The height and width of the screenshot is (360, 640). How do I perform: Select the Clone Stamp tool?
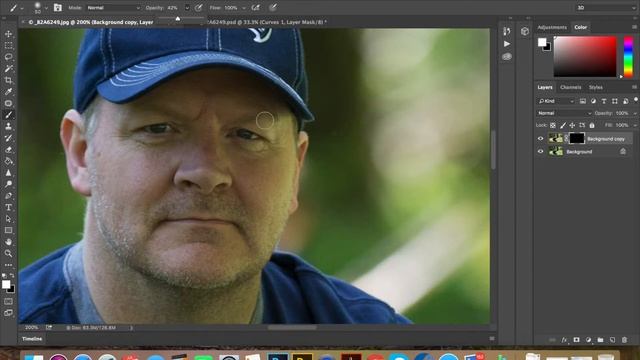click(8, 126)
